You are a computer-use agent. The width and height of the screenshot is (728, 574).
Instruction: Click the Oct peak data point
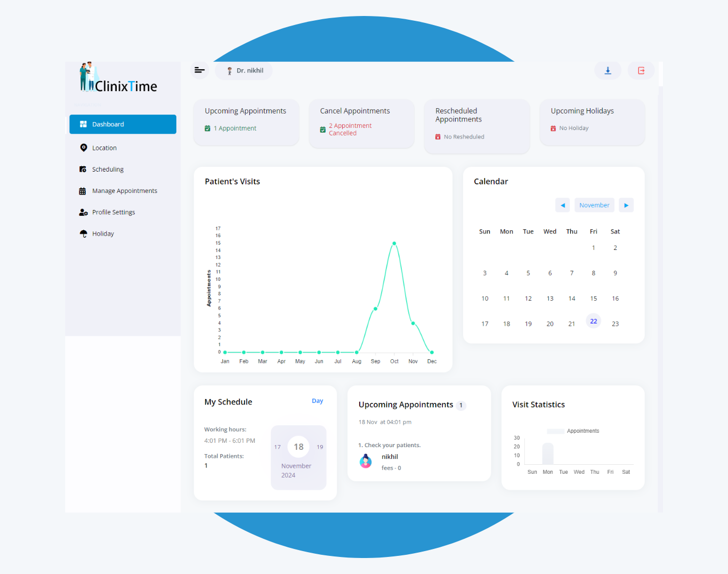[x=394, y=244]
